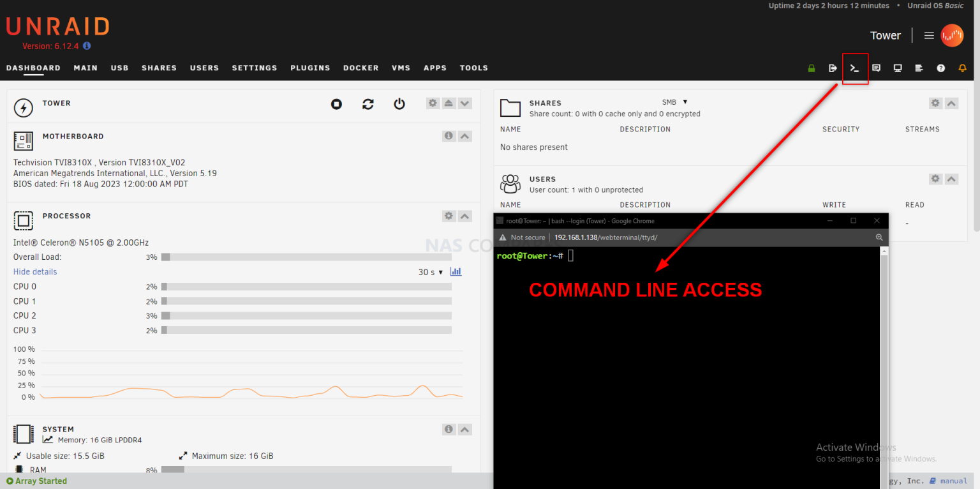Screen dimensions: 980x489
Task: Open the SHARES menu tab
Action: (159, 68)
